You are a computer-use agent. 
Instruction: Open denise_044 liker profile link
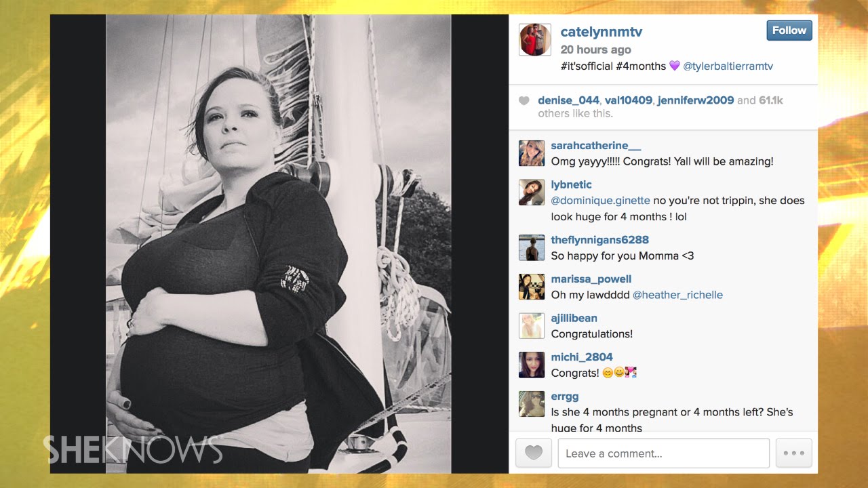(x=568, y=100)
